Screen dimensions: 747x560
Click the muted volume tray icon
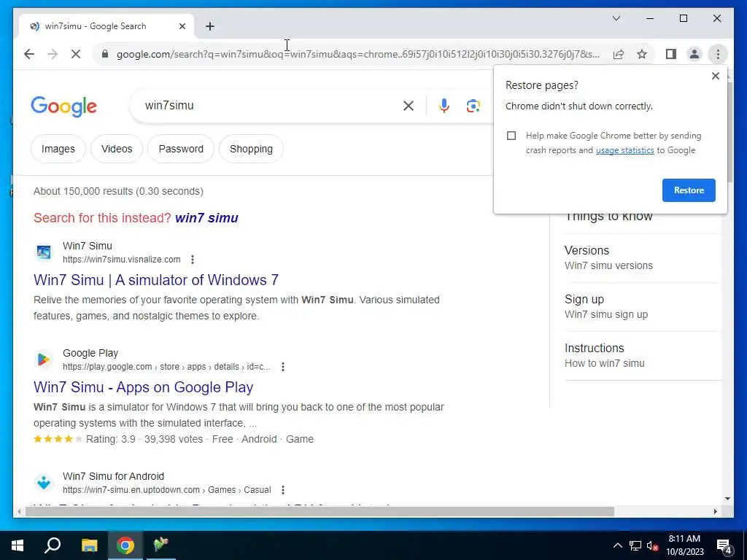click(652, 545)
